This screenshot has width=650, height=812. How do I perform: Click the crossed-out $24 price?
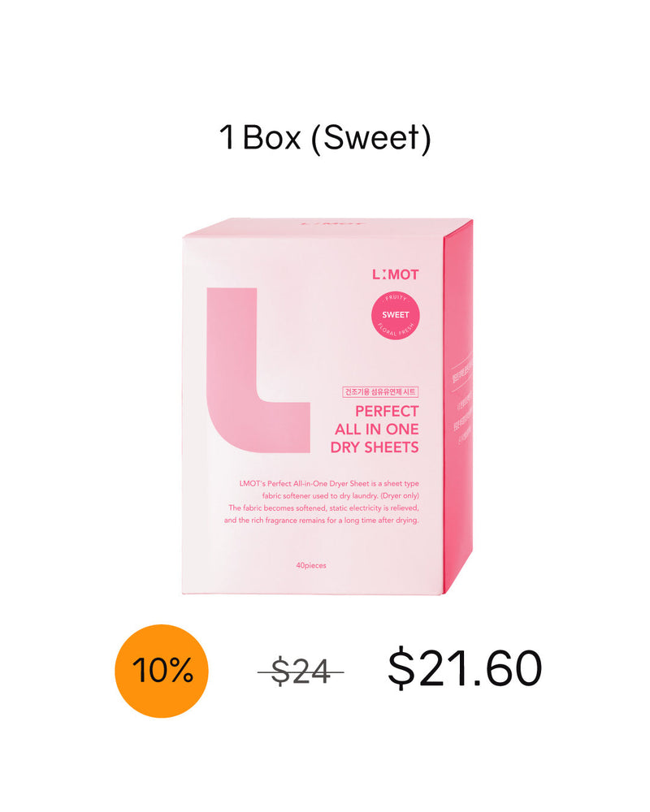point(301,672)
